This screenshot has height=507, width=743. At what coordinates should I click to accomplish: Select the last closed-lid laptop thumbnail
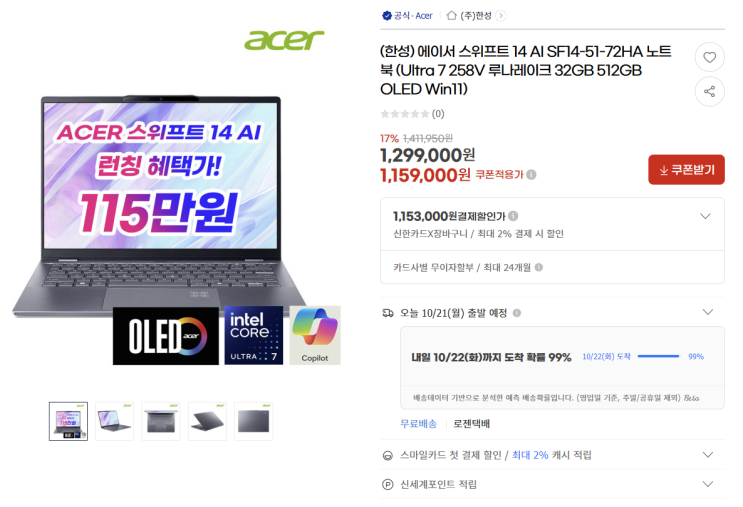click(254, 421)
